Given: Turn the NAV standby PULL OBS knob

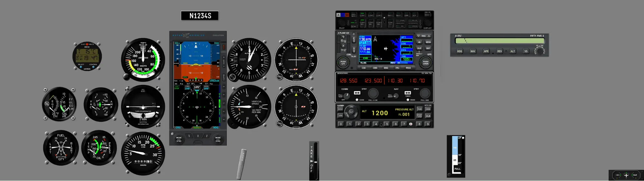Looking at the screenshot, I should click(425, 93).
